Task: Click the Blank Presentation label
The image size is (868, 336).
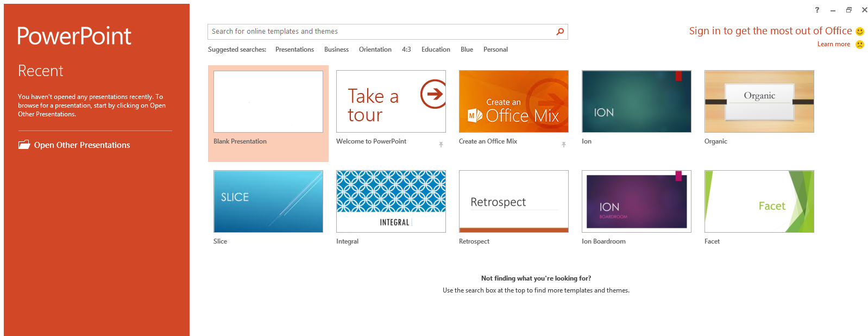Action: 240,141
